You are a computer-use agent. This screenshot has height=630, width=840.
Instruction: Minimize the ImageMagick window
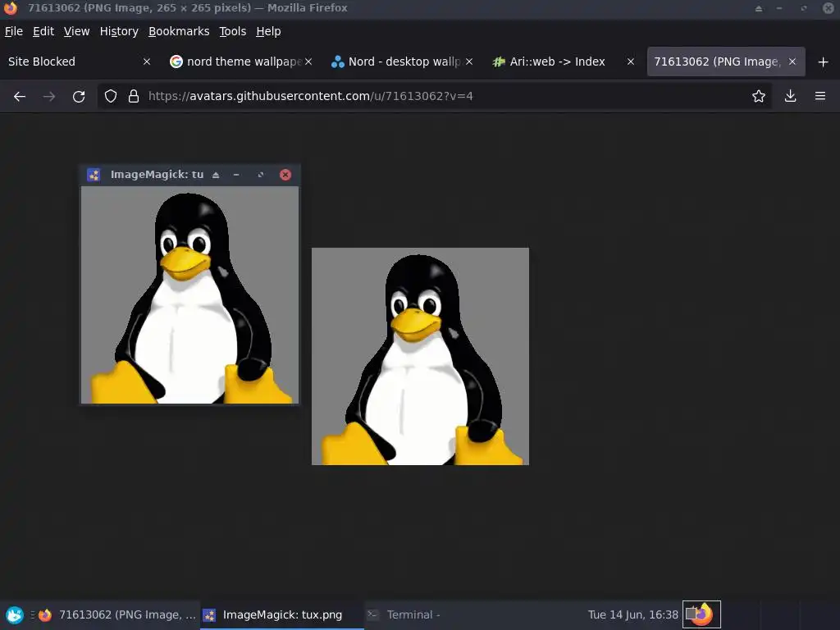click(x=236, y=176)
